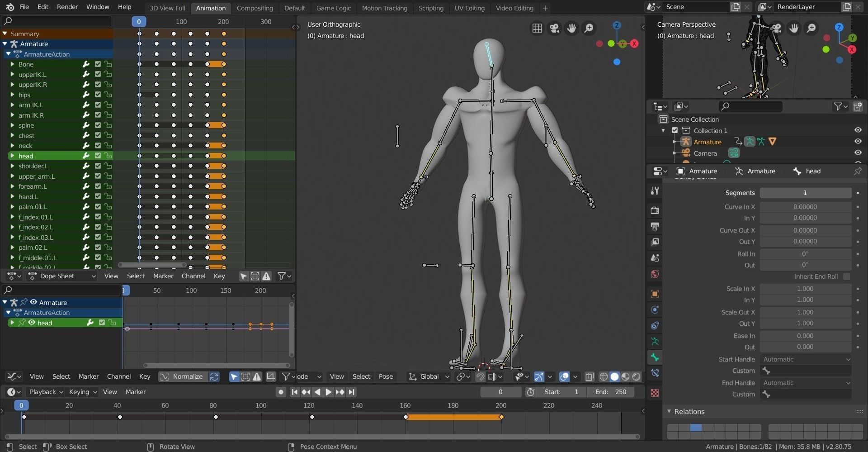Open the Key menu in graph editor
Screen dimensions: 868x452
[145, 376]
